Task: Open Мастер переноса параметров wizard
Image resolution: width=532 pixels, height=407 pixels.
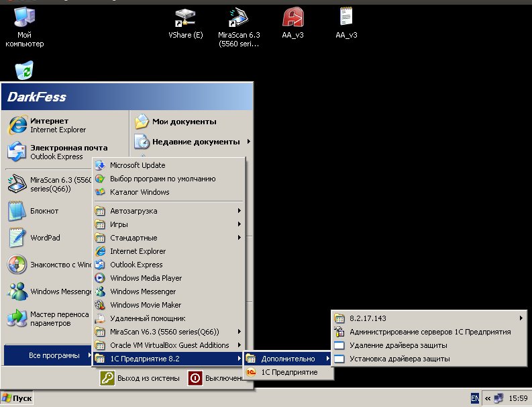Action: click(49, 318)
